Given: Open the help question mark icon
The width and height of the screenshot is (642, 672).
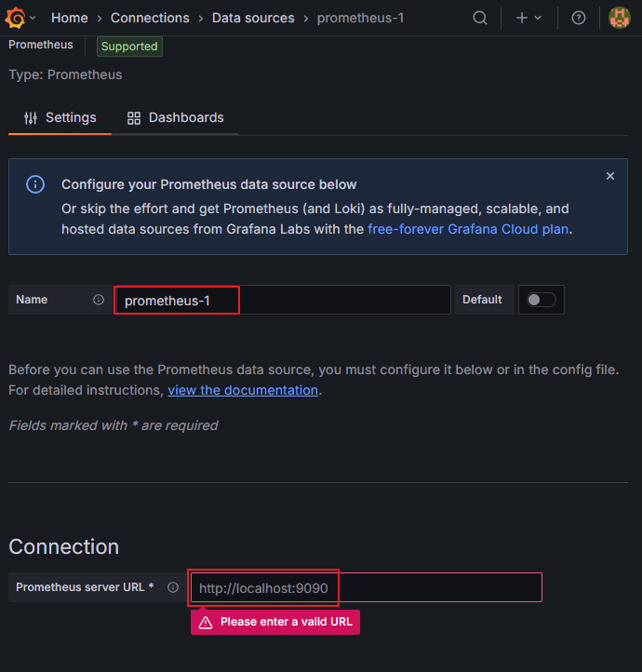Looking at the screenshot, I should pos(578,18).
